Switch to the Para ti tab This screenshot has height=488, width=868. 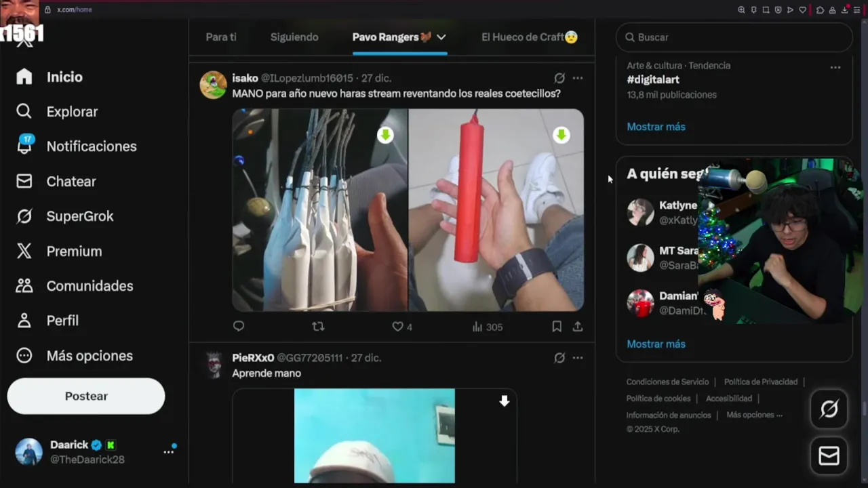click(221, 37)
